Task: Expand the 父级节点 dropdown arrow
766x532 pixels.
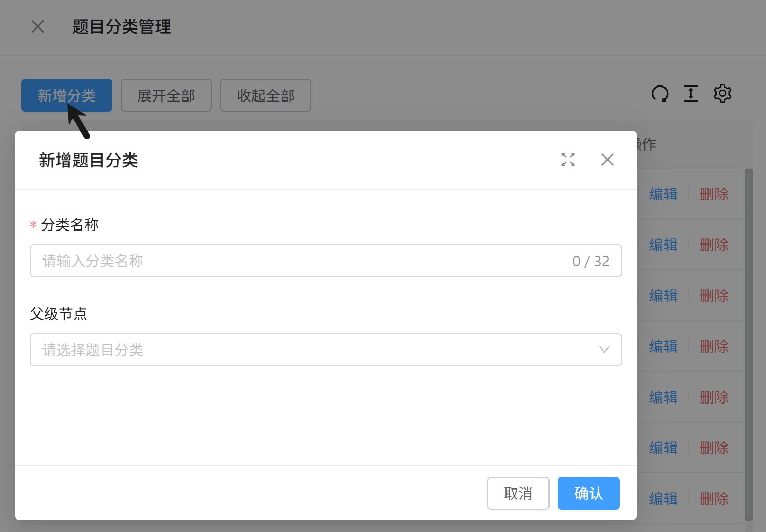Action: tap(604, 350)
